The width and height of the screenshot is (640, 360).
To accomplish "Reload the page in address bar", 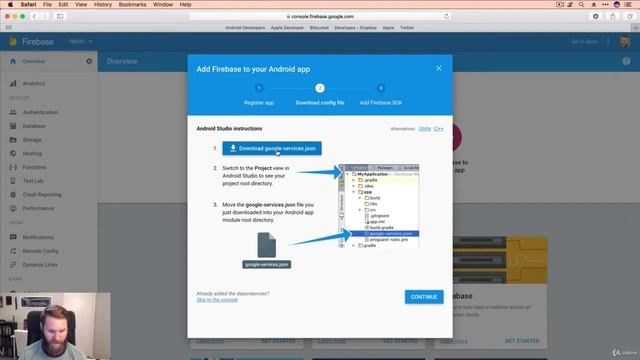I will pos(446,16).
